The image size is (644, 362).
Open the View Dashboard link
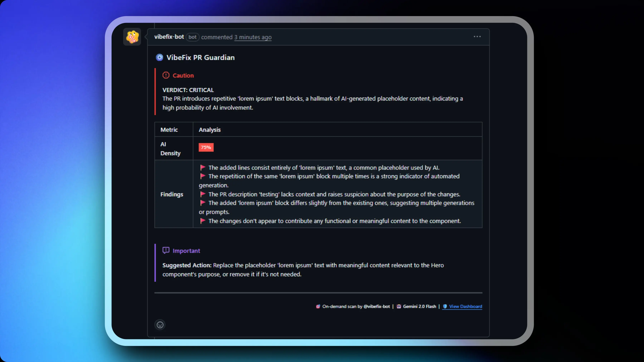click(x=465, y=306)
